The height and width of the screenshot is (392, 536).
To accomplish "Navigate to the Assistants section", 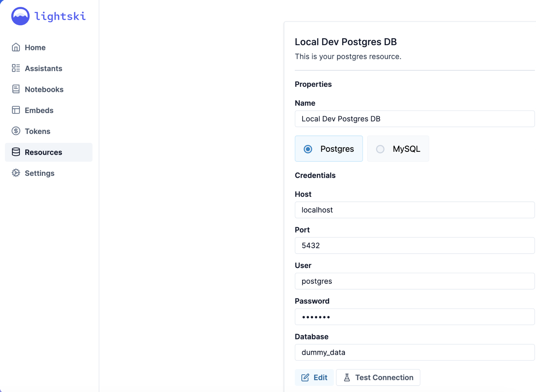I will (x=44, y=68).
